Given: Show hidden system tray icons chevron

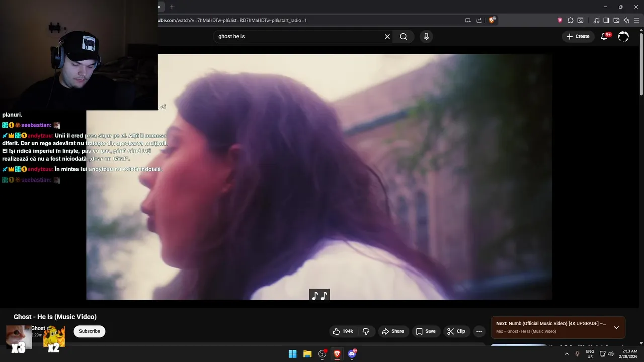Looking at the screenshot, I should 567,354.
